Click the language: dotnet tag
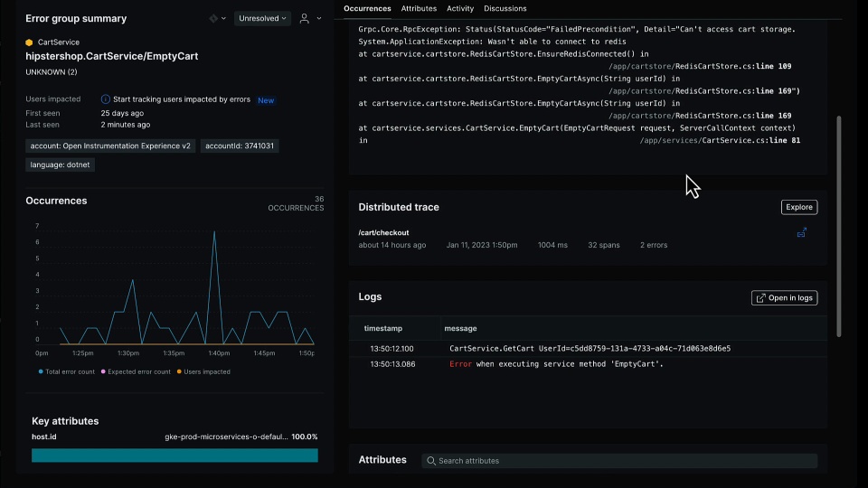Viewport: 868px width, 488px height. [x=59, y=164]
